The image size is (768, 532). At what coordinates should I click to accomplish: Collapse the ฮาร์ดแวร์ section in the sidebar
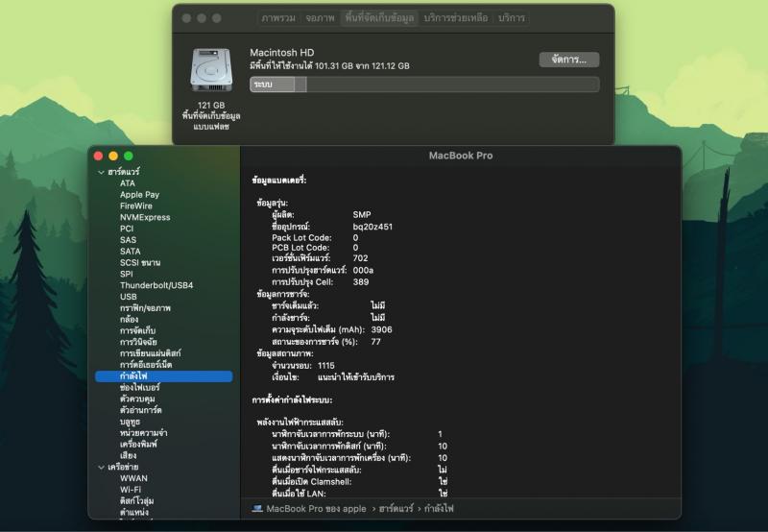pyautogui.click(x=102, y=172)
